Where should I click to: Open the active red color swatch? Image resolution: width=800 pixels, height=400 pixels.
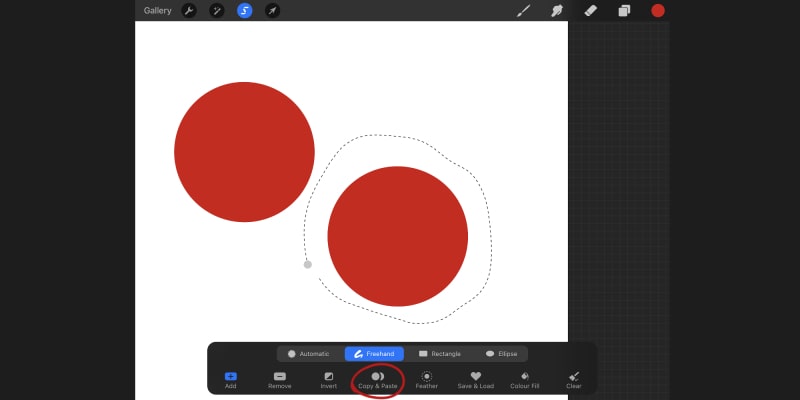coord(658,11)
